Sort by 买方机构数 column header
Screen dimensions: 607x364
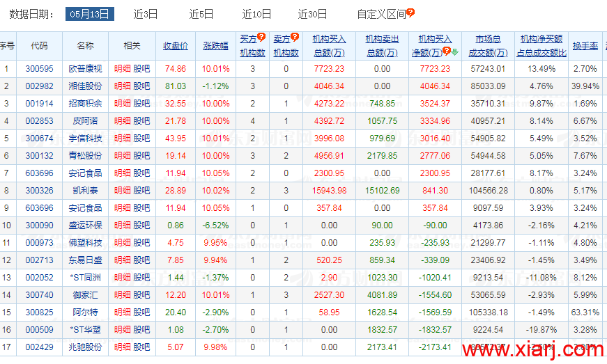252,46
